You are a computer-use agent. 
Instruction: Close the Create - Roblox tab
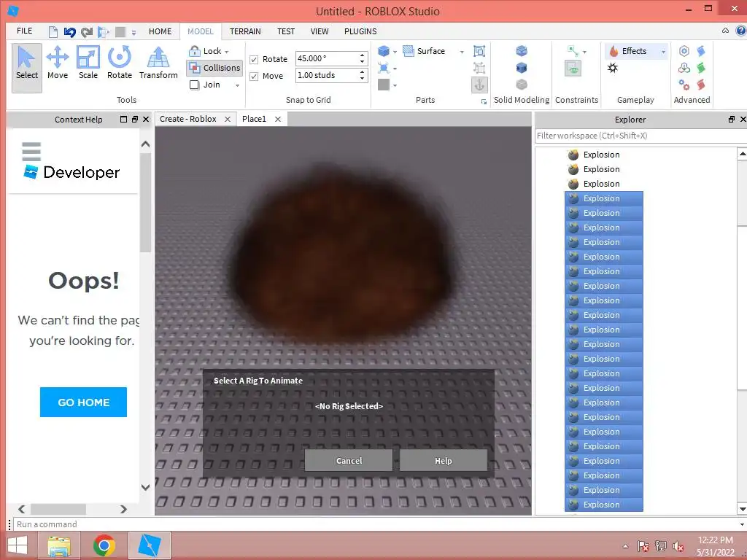(x=228, y=119)
